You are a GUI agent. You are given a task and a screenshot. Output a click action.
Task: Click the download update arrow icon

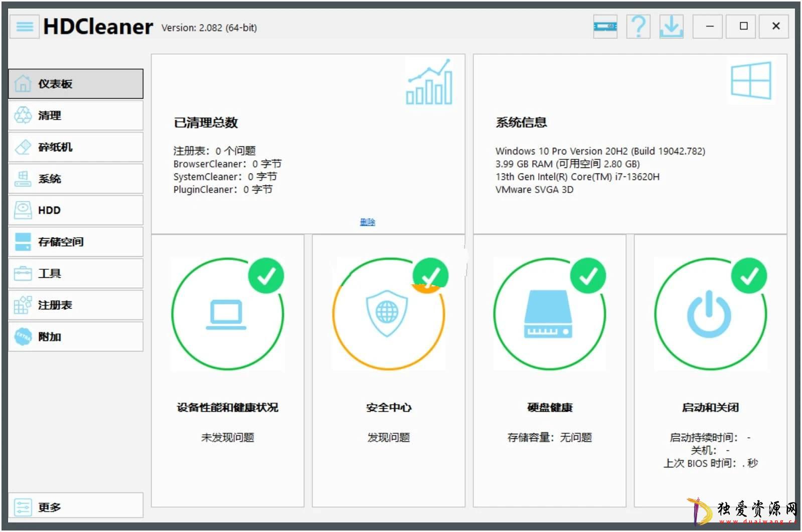pyautogui.click(x=671, y=27)
